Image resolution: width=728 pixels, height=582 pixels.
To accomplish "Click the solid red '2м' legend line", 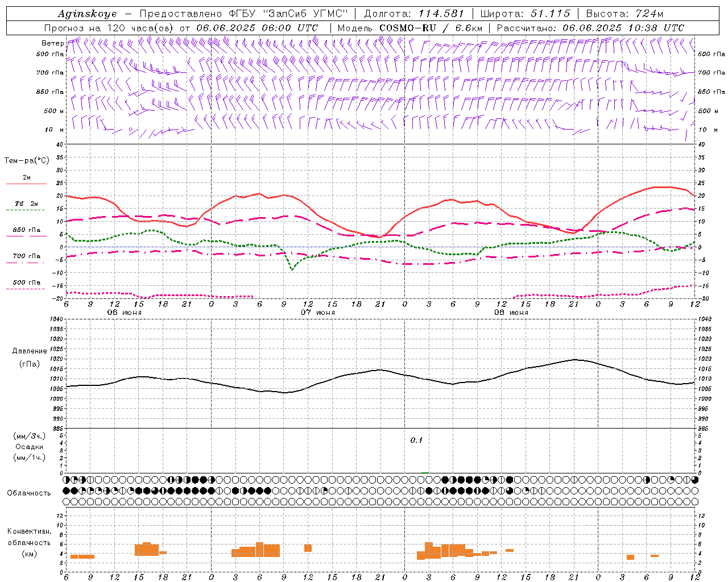I will click(26, 184).
